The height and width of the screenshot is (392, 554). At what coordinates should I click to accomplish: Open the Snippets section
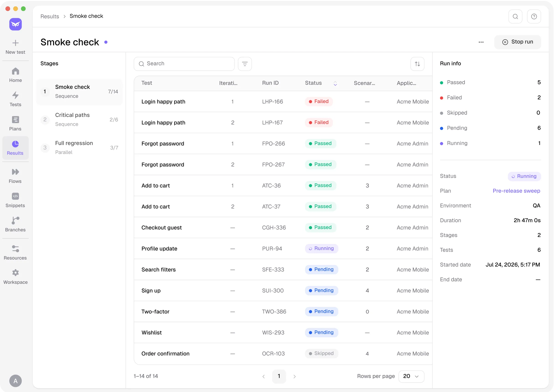[x=15, y=200]
